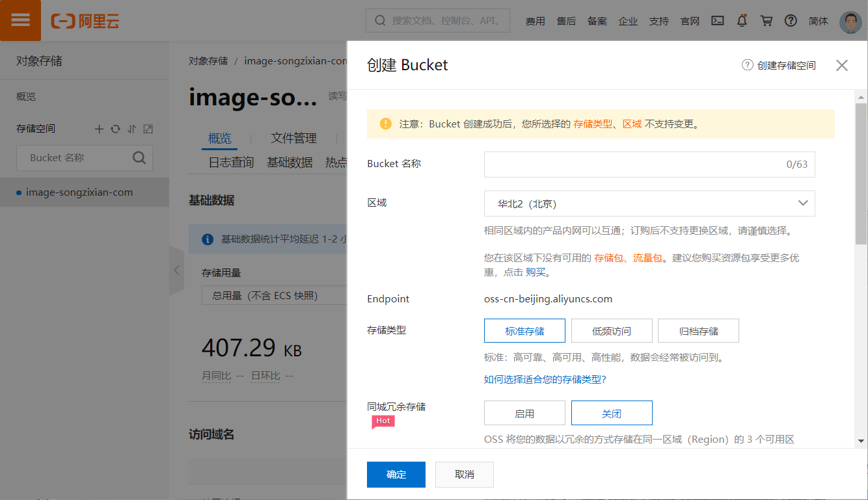Open bucket list in expanded view
The width and height of the screenshot is (868, 500).
(148, 129)
